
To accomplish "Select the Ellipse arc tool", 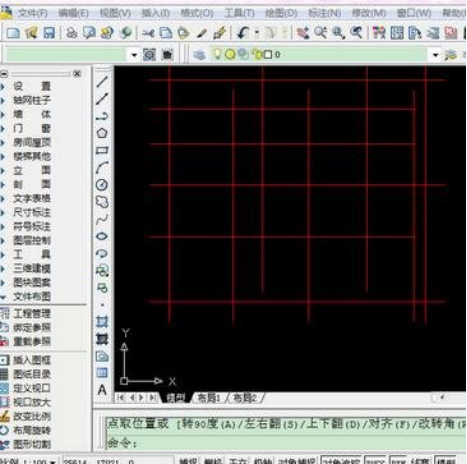I will pos(102,254).
